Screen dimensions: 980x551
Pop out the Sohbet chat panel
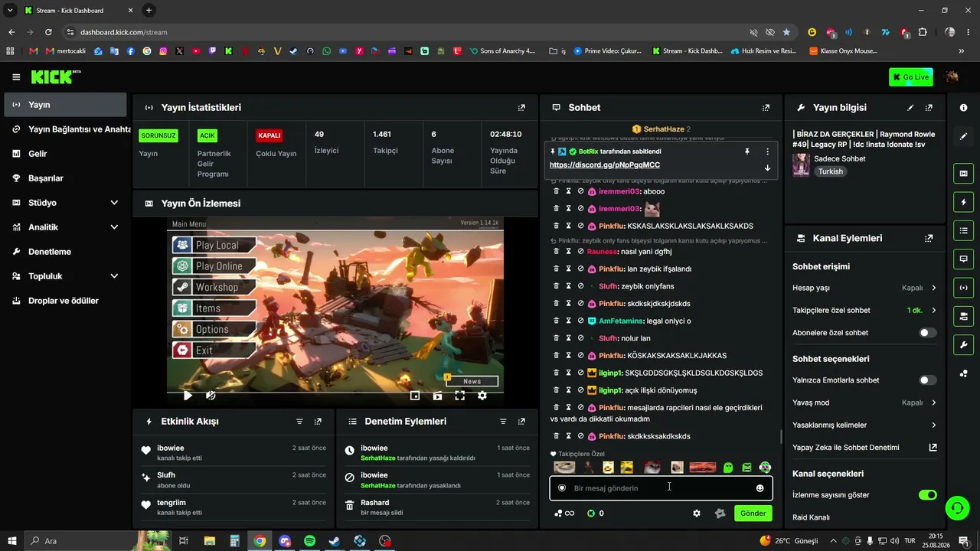click(766, 108)
